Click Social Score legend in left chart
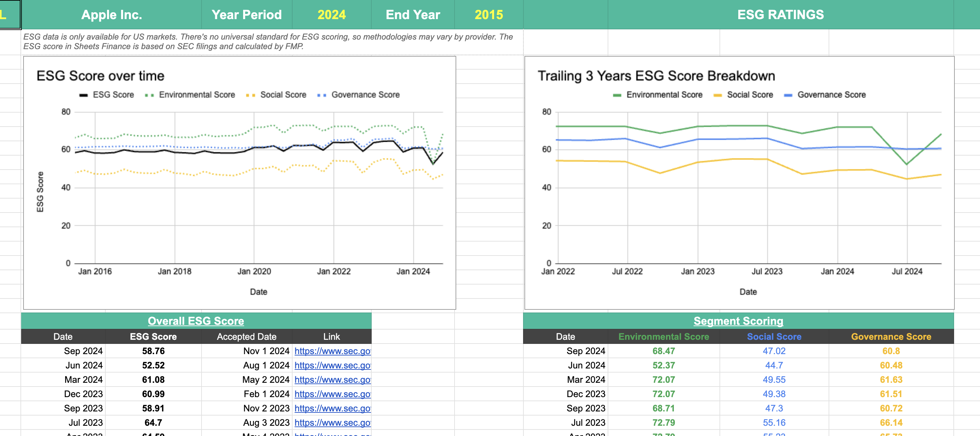 point(276,95)
